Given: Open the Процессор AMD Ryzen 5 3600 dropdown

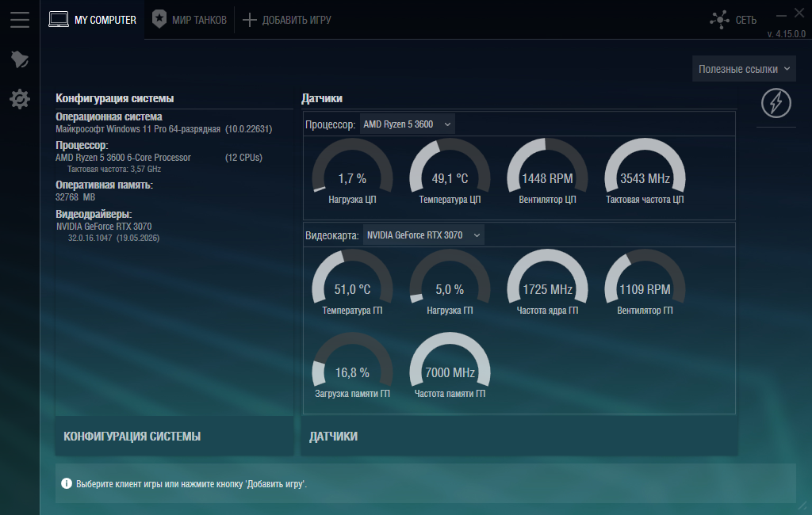Looking at the screenshot, I should pyautogui.click(x=407, y=124).
